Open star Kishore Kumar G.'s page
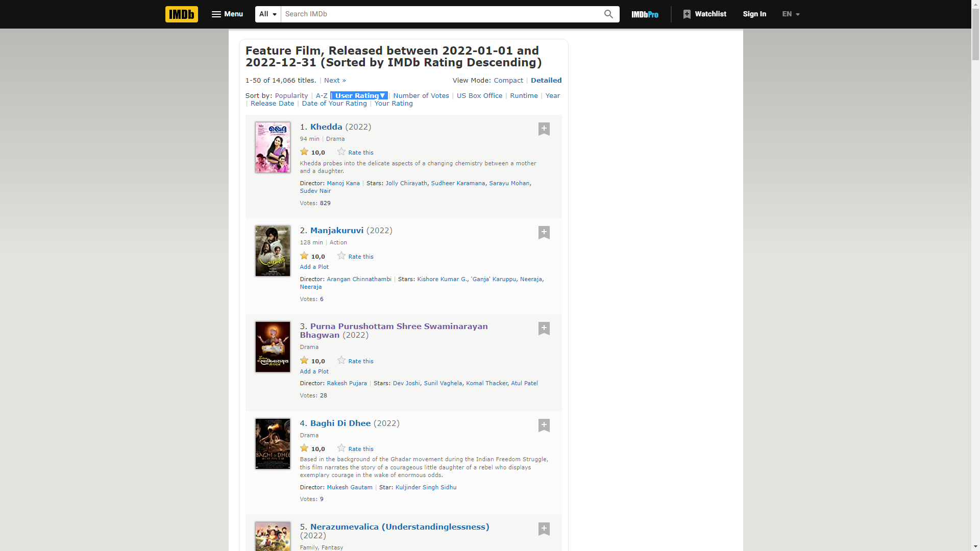 point(442,279)
